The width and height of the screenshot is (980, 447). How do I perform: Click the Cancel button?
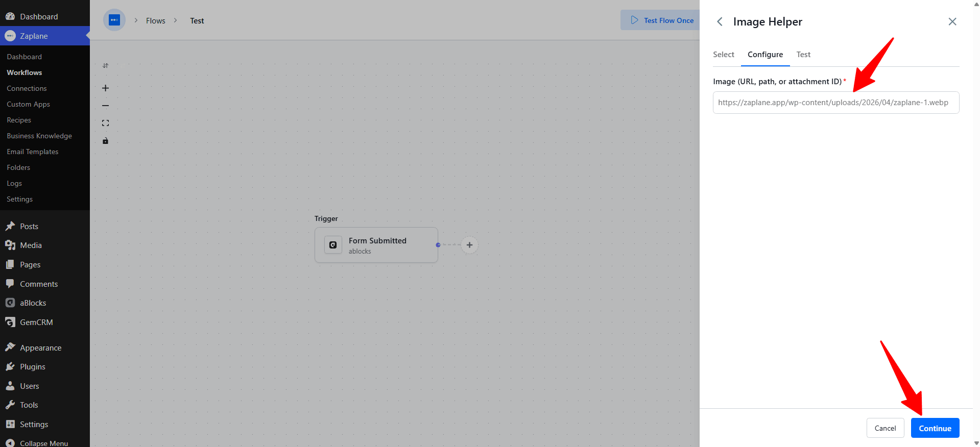885,428
